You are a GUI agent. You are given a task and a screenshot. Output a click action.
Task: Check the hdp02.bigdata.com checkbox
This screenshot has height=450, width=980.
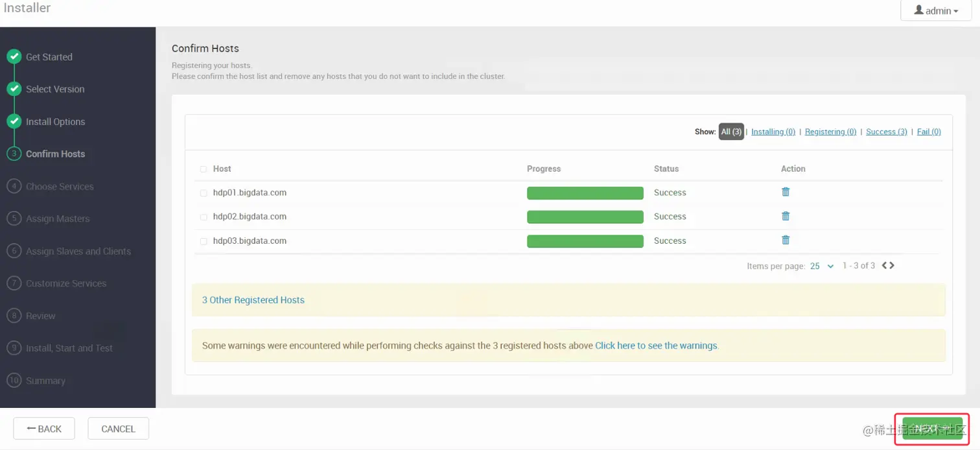click(x=204, y=217)
